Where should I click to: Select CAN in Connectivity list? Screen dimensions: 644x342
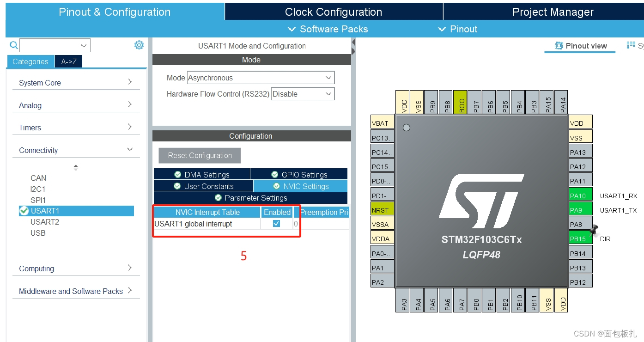[38, 178]
